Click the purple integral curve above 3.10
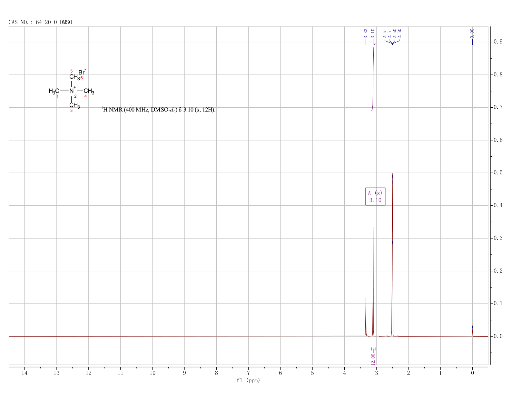This screenshot has height=411, width=532. [373, 77]
